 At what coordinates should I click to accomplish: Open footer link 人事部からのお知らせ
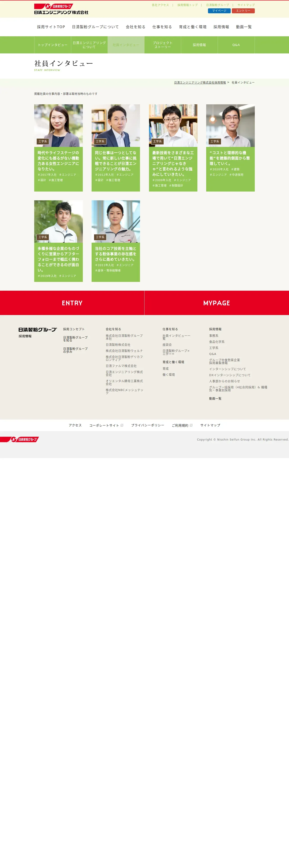[x=224, y=381]
